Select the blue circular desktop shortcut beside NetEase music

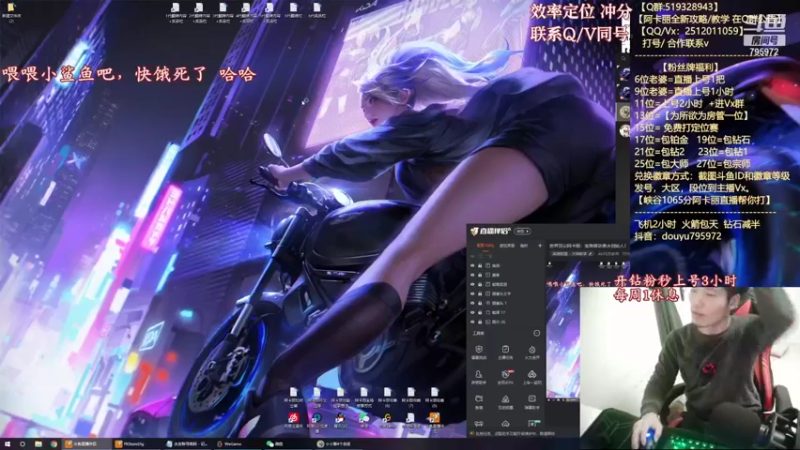pos(317,420)
